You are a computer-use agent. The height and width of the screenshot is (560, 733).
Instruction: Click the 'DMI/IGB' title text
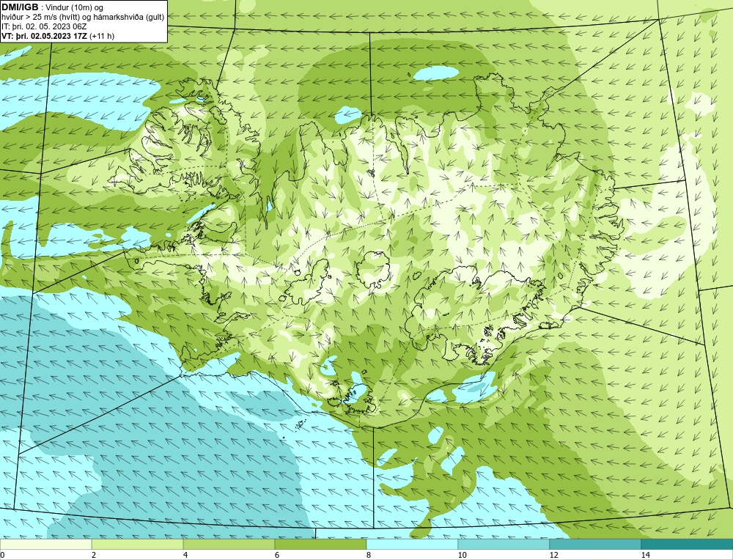[x=21, y=7]
